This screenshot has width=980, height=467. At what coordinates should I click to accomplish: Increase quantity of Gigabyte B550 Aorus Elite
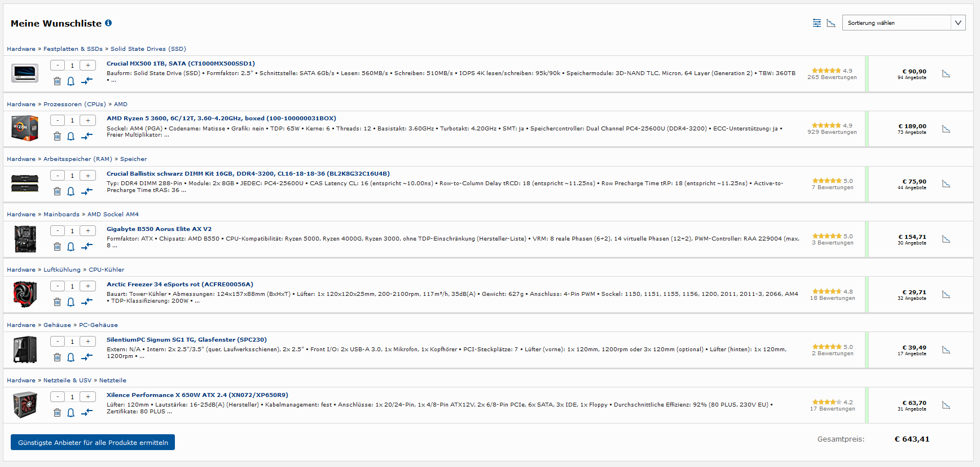(87, 231)
